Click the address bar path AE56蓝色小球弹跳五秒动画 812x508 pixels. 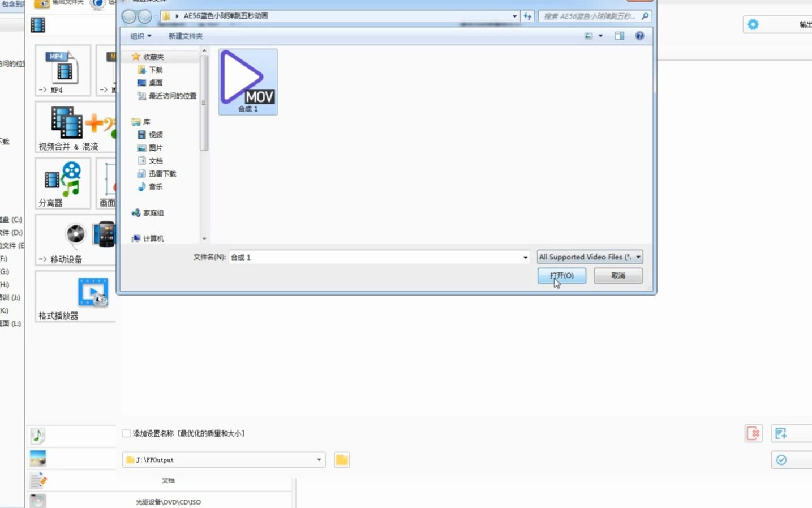pyautogui.click(x=225, y=16)
